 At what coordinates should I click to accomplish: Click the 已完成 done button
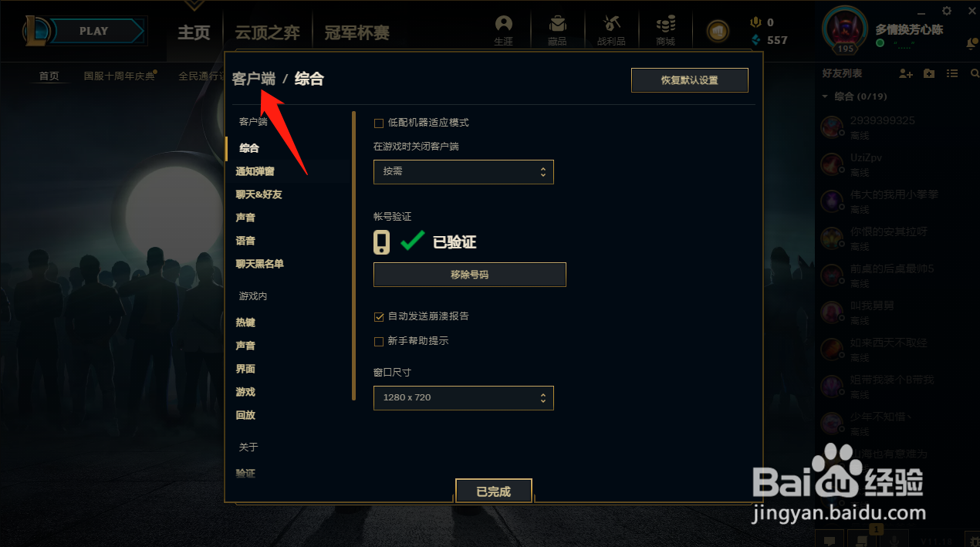pos(494,491)
